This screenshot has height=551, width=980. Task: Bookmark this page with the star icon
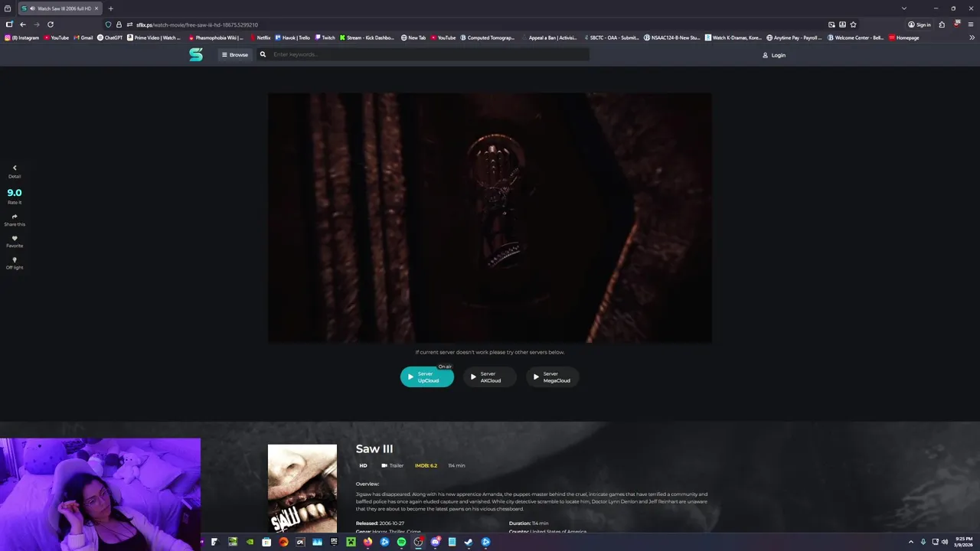[853, 24]
